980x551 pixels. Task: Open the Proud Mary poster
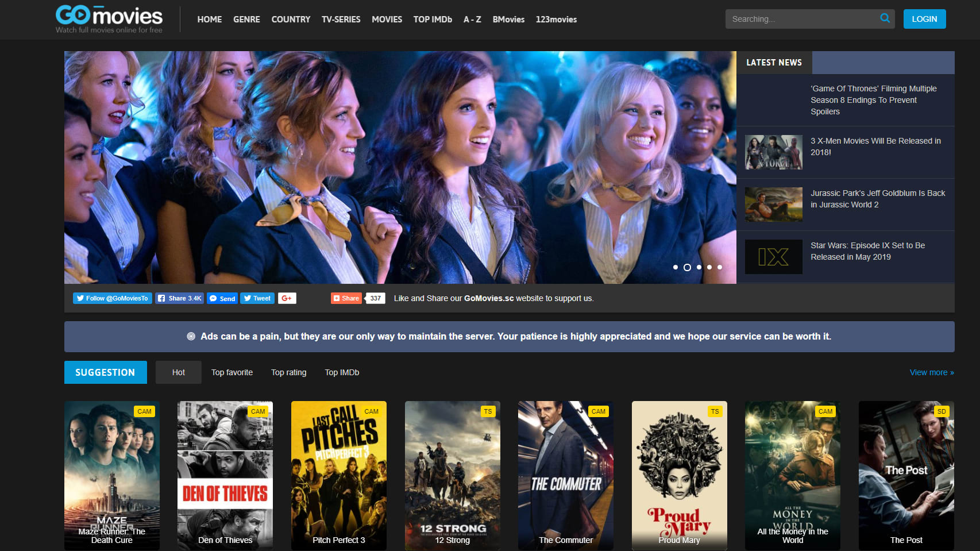point(680,476)
